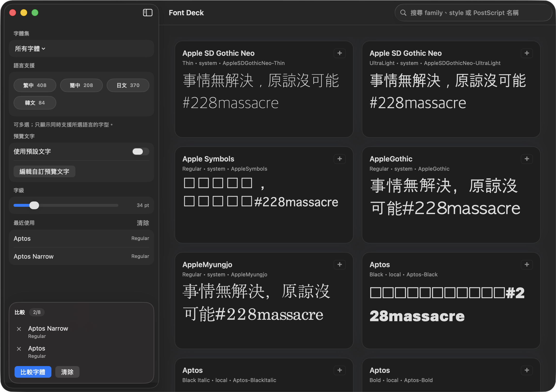Click the 34 pt size value
Image resolution: width=556 pixels, height=392 pixels.
(x=143, y=205)
